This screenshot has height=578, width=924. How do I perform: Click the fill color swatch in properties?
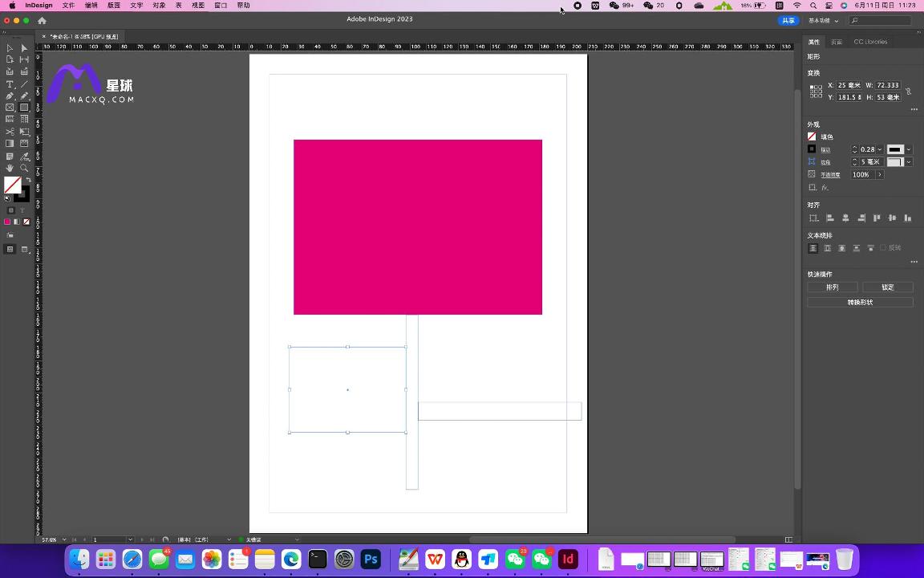click(x=812, y=137)
